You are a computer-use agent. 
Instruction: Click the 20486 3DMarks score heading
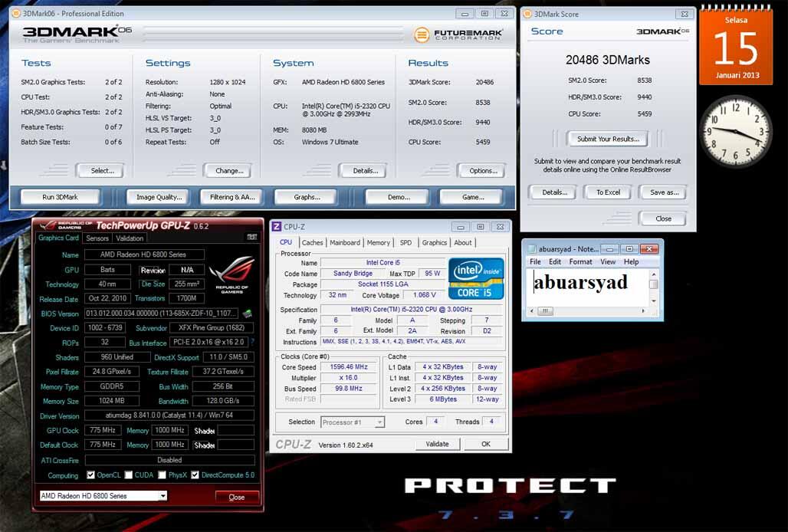pyautogui.click(x=608, y=61)
